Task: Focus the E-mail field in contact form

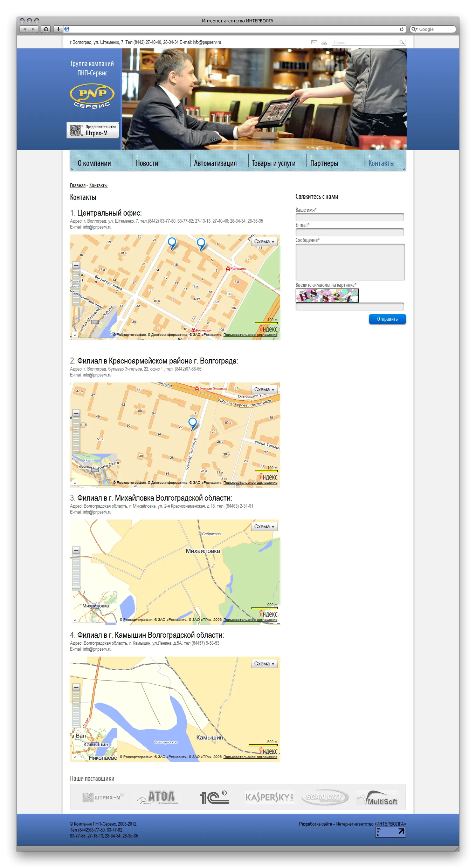Action: click(x=350, y=232)
